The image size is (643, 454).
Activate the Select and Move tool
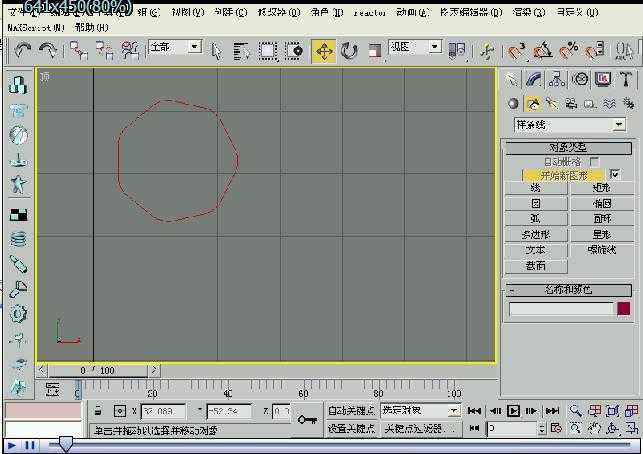tap(324, 51)
